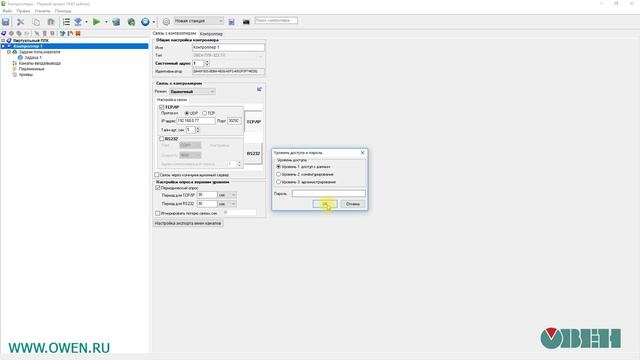The height and width of the screenshot is (360, 640).
Task: Switch to the Связь с контроллером tab
Action: (x=174, y=33)
